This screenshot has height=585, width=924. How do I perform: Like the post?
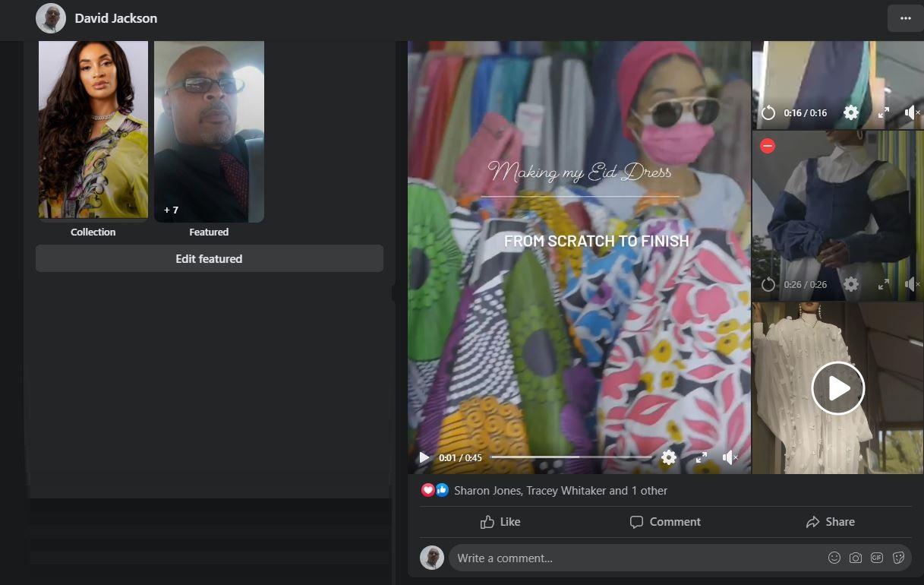(x=500, y=522)
